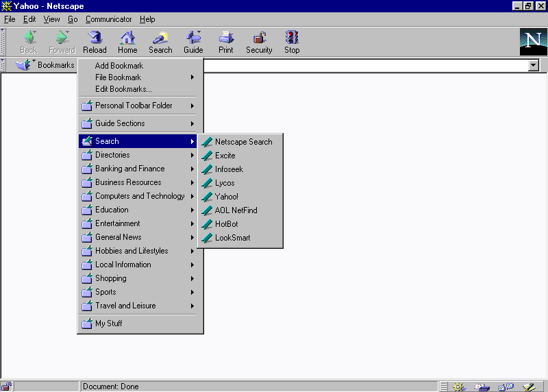Click the Back toolbar icon

click(x=29, y=42)
